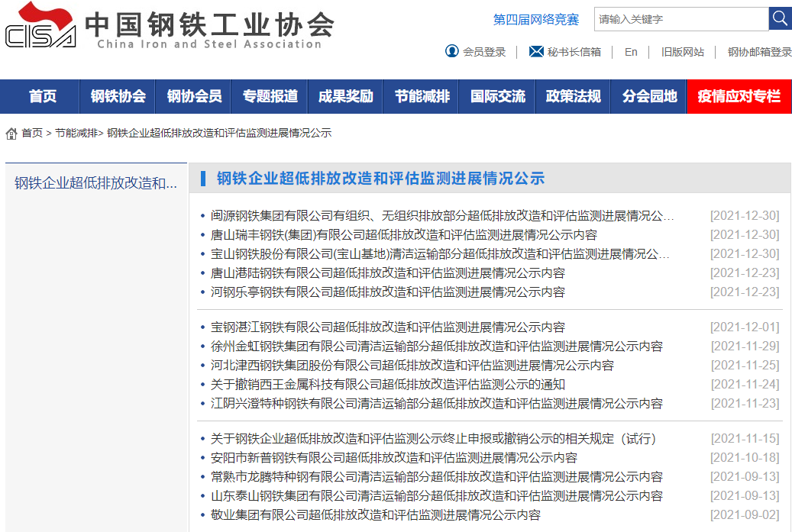Open 敬业集团有限公司 announcement
The image size is (792, 532).
(375, 515)
